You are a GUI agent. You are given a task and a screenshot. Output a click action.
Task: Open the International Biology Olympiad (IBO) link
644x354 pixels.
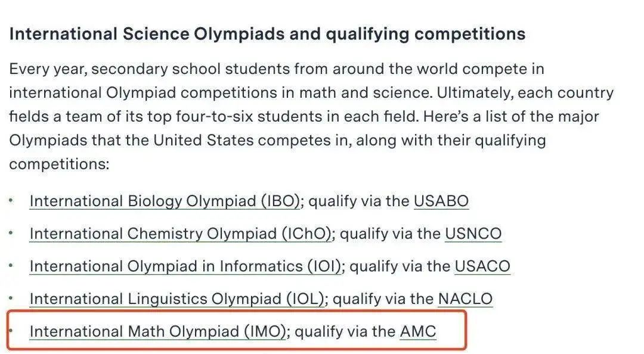[165, 201]
